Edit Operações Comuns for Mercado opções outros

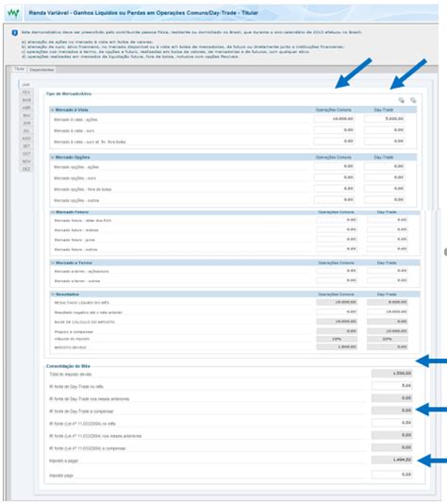334,199
